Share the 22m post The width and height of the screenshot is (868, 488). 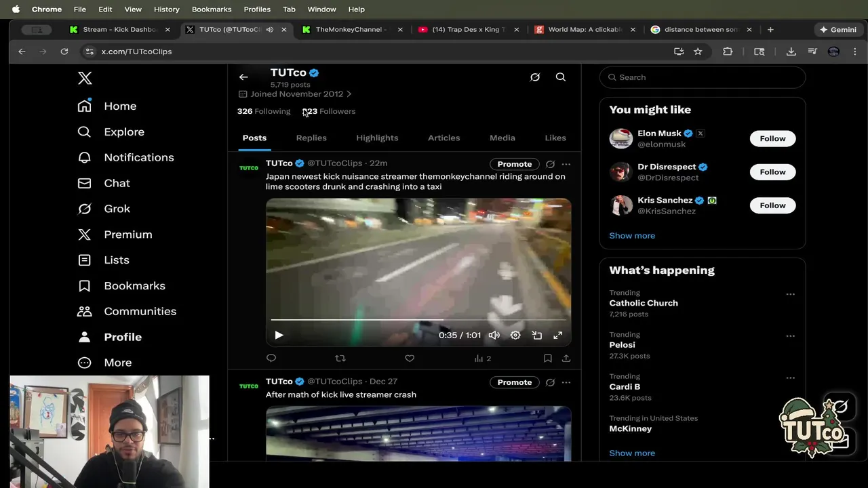(x=566, y=358)
